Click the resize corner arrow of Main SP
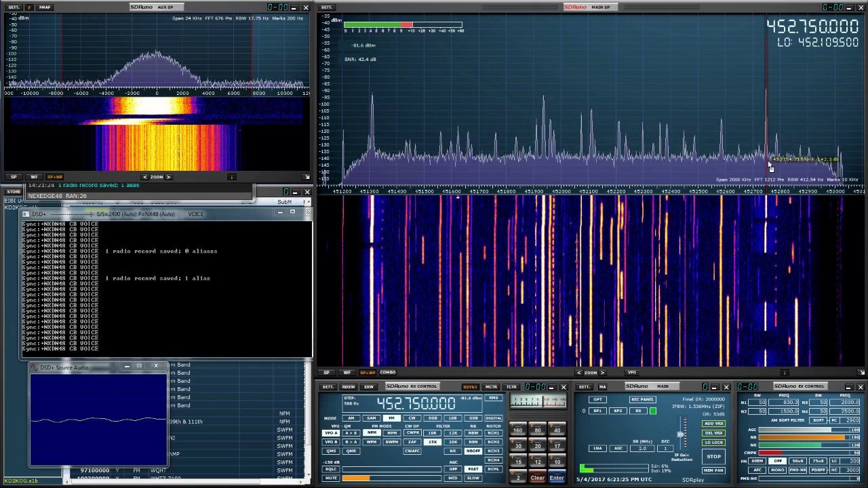The image size is (868, 488). tap(862, 372)
